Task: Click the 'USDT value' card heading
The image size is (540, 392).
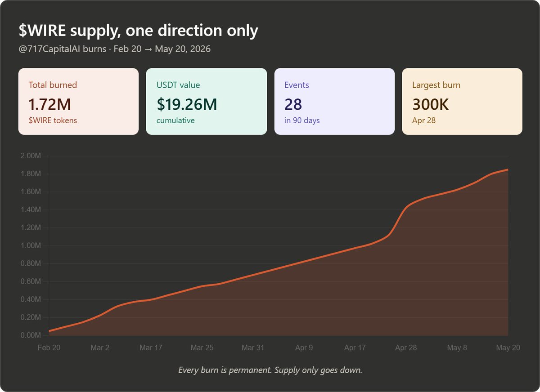Action: [178, 85]
